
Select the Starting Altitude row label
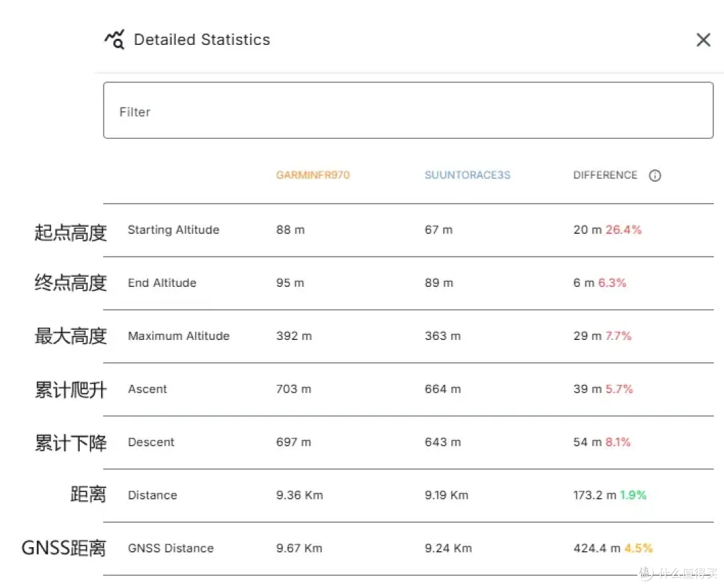173,229
